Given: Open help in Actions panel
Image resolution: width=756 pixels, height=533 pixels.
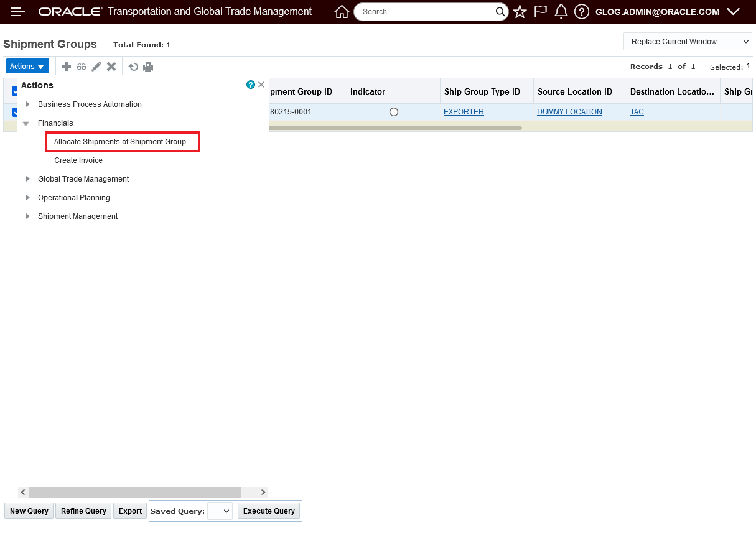Looking at the screenshot, I should (251, 85).
